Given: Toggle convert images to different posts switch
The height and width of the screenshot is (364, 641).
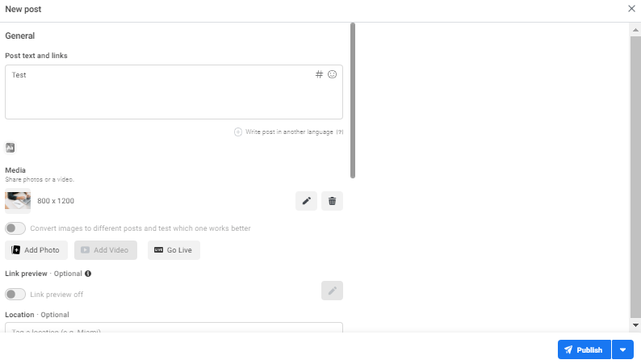Looking at the screenshot, I should pos(15,228).
